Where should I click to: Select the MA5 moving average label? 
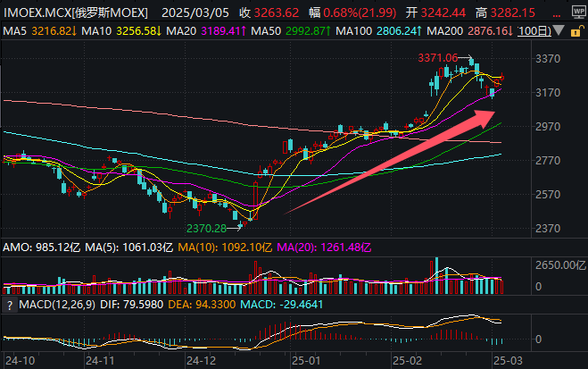[27, 30]
